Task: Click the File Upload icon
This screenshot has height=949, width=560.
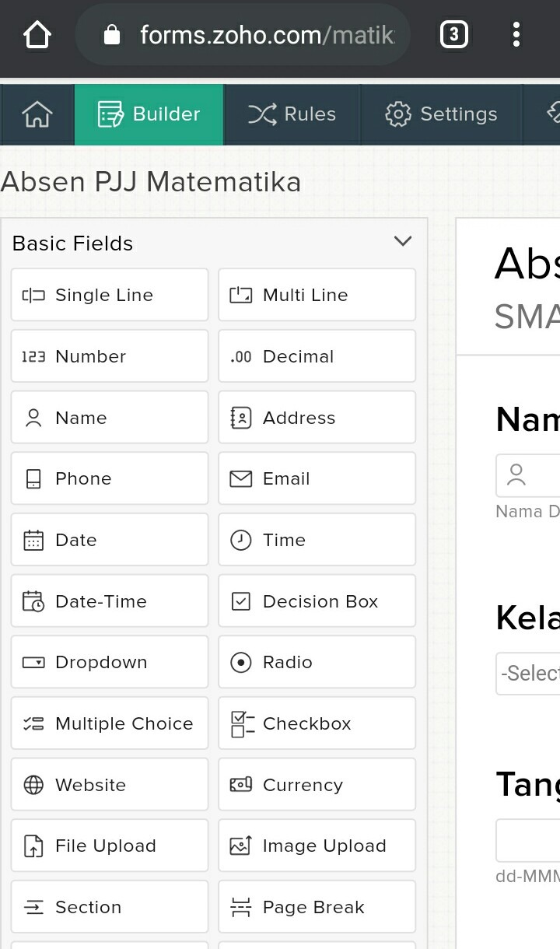Action: (x=33, y=846)
